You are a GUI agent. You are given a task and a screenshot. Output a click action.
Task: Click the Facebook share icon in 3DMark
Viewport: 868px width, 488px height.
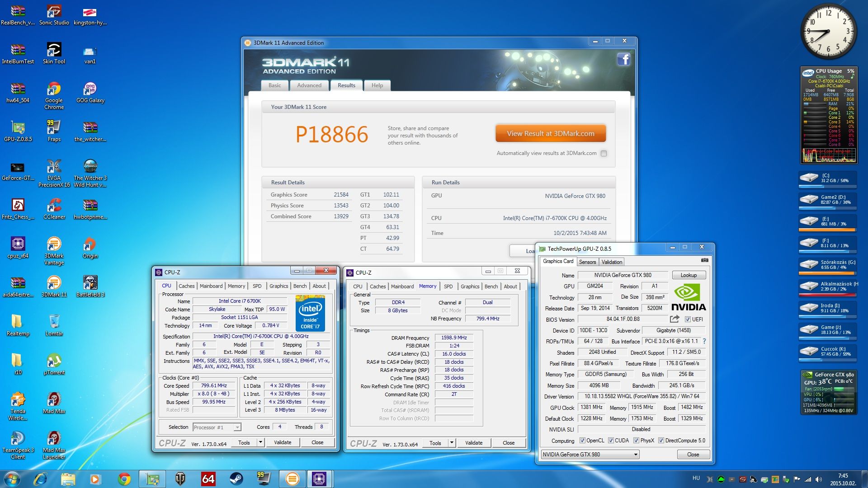click(624, 59)
